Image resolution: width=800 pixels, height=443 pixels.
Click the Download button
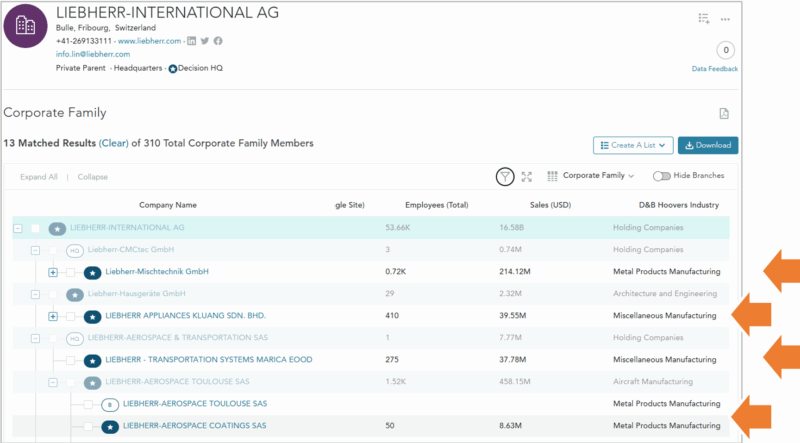tap(708, 145)
